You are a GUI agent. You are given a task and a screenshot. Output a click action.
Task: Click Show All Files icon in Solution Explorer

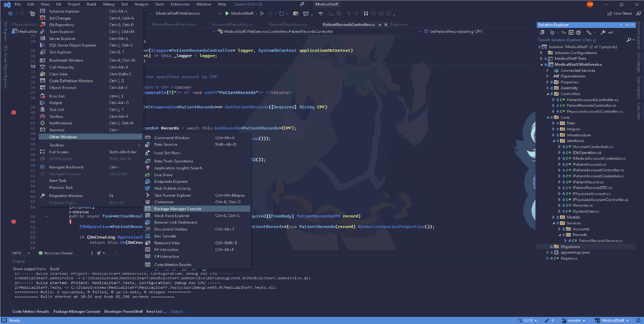pyautogui.click(x=578, y=33)
